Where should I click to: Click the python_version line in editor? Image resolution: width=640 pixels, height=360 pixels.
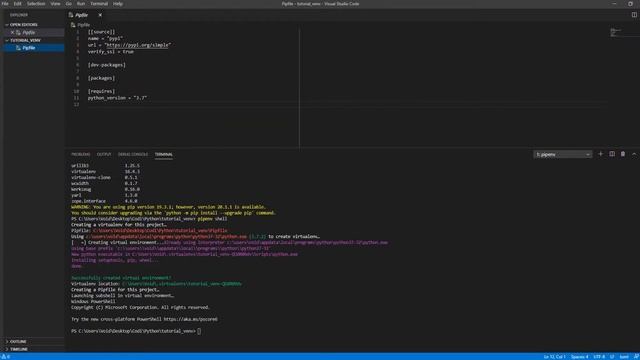pyautogui.click(x=117, y=98)
